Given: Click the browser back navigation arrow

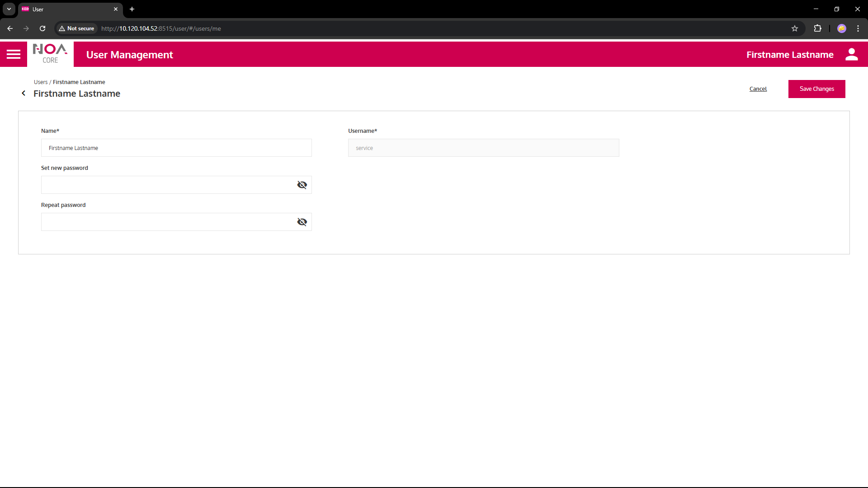Looking at the screenshot, I should click(x=10, y=28).
